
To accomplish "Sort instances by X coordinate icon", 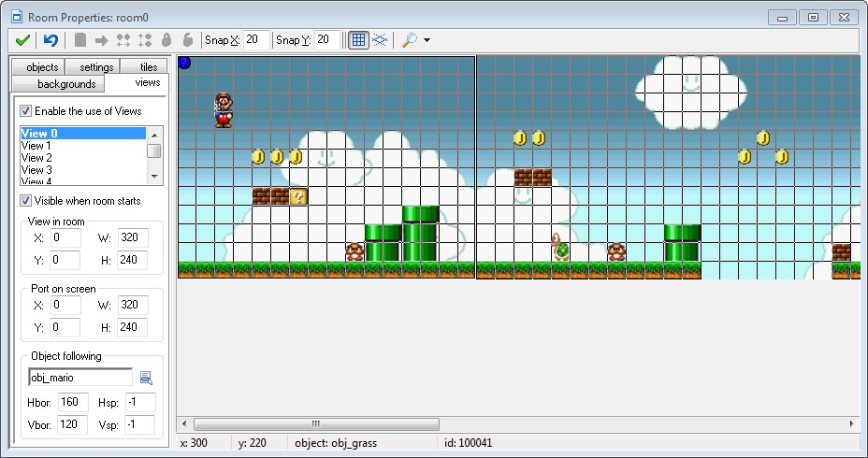I will [x=123, y=40].
